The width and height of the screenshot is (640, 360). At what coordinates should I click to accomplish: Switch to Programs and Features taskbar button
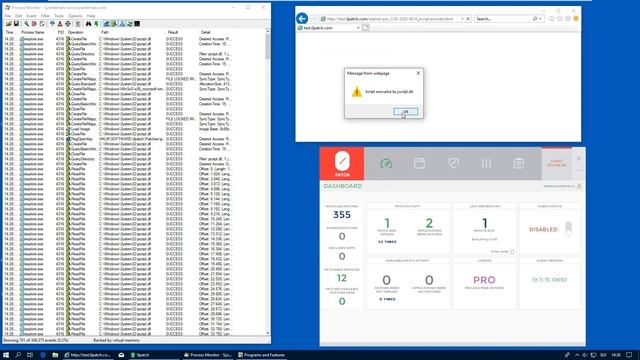pyautogui.click(x=262, y=355)
